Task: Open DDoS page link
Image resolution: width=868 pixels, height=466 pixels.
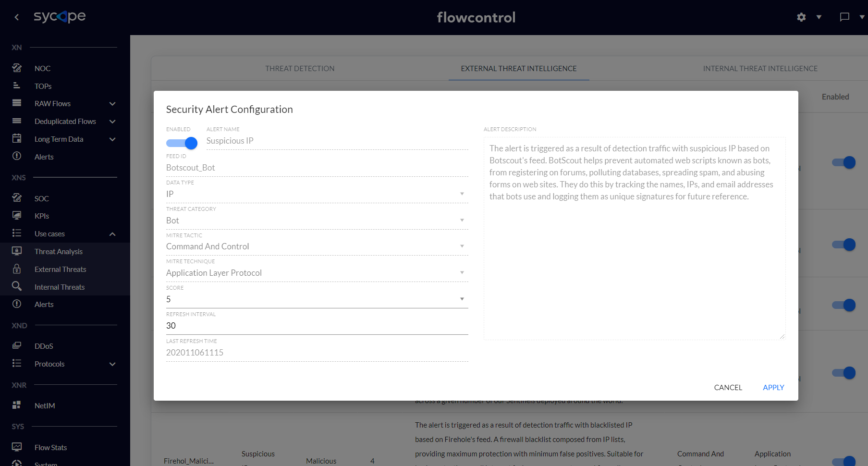Action: coord(44,346)
